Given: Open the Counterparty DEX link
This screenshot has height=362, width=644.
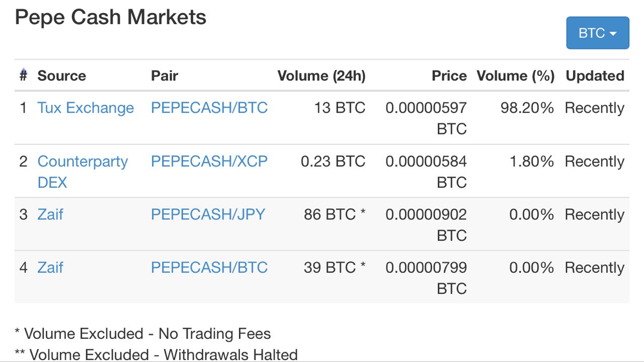Looking at the screenshot, I should 83,172.
